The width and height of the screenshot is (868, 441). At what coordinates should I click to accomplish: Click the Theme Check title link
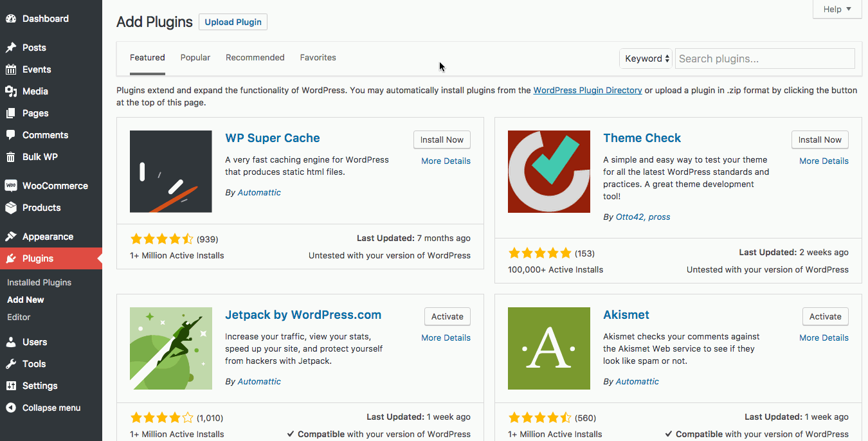point(642,138)
